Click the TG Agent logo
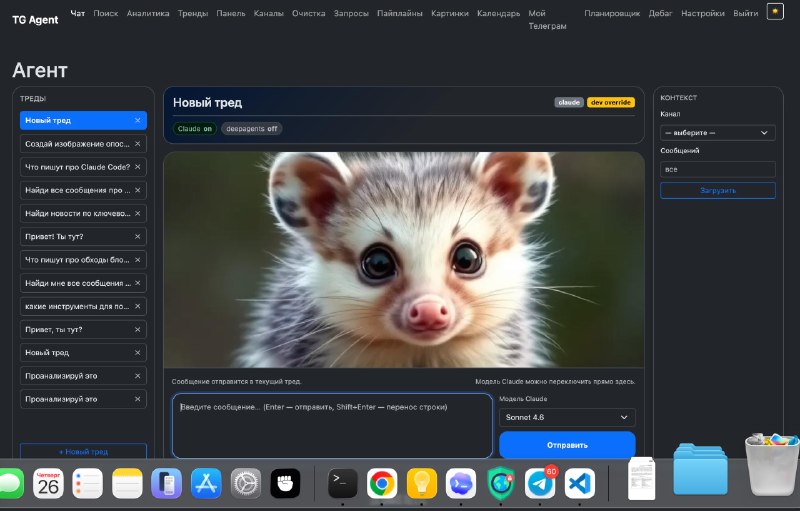Image resolution: width=800 pixels, height=511 pixels. click(35, 20)
